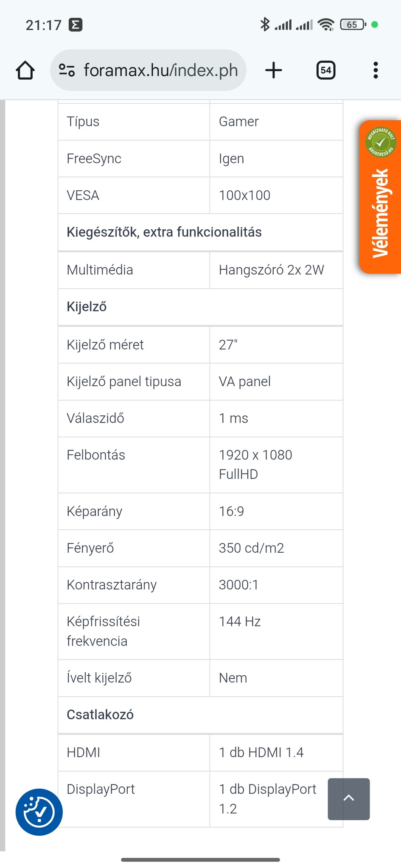Screen dimensions: 401x868
Task: Tap the 1920 x 1080 FullHD value
Action: coord(255,465)
